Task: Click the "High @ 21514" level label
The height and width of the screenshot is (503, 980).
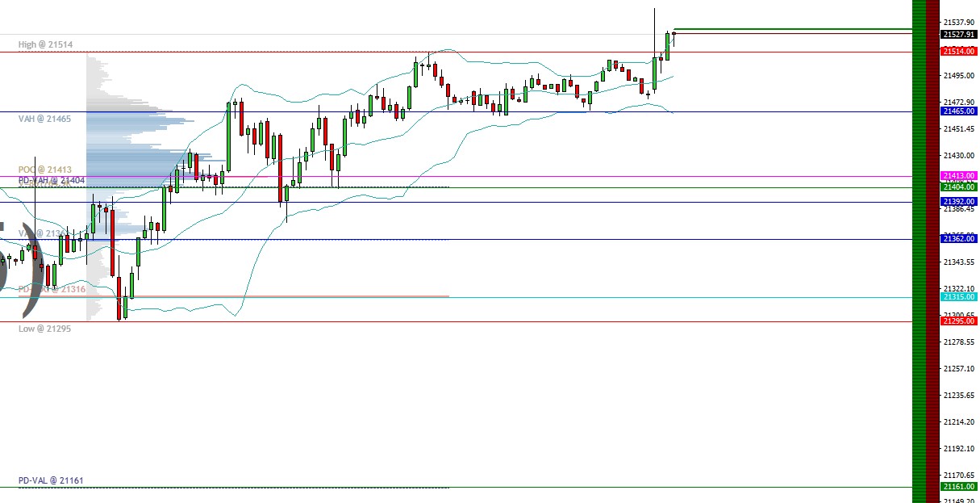Action: pos(46,44)
